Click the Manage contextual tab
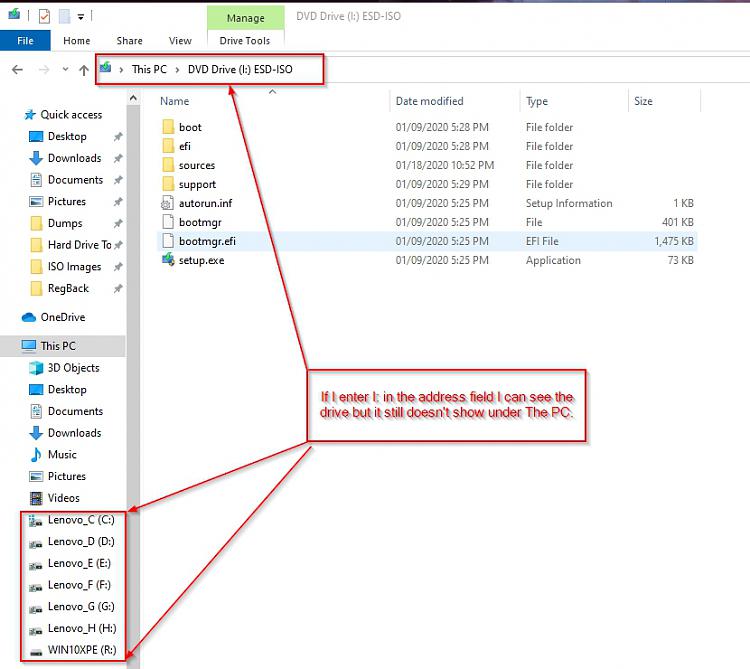Viewport: 750px width, 669px height. click(245, 18)
